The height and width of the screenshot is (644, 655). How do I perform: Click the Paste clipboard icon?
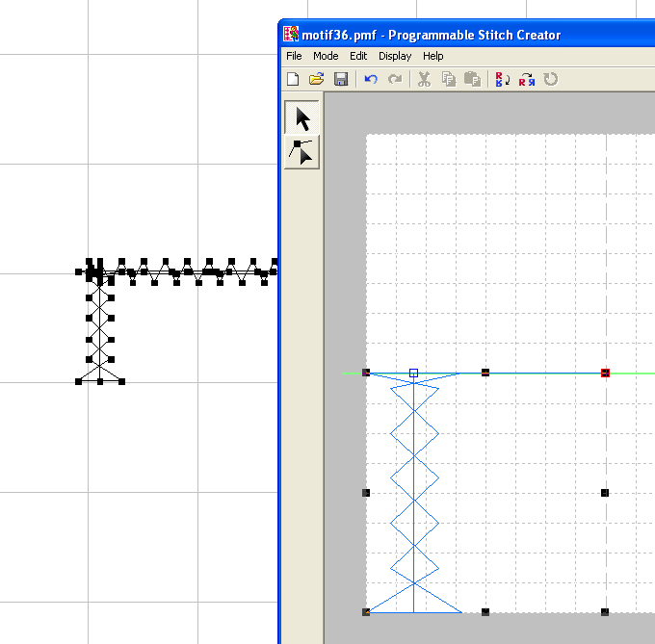pyautogui.click(x=472, y=80)
